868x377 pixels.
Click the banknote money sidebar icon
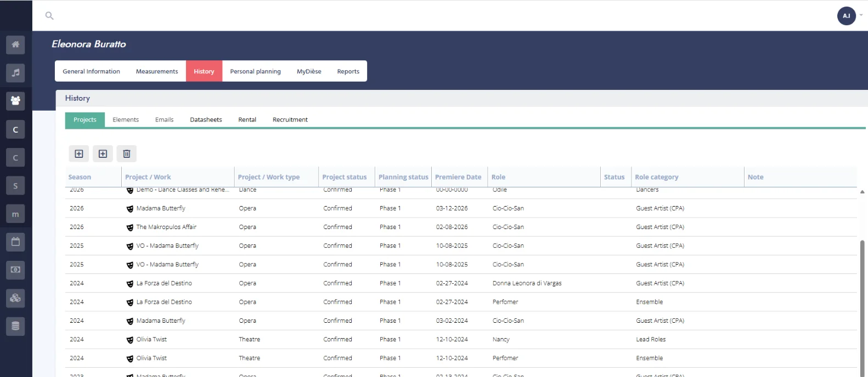(x=15, y=270)
